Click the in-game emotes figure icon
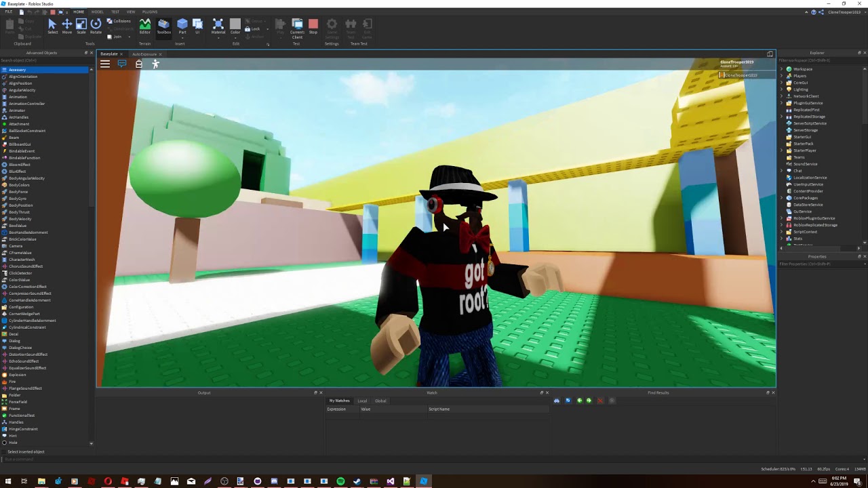The height and width of the screenshot is (488, 868). 155,64
